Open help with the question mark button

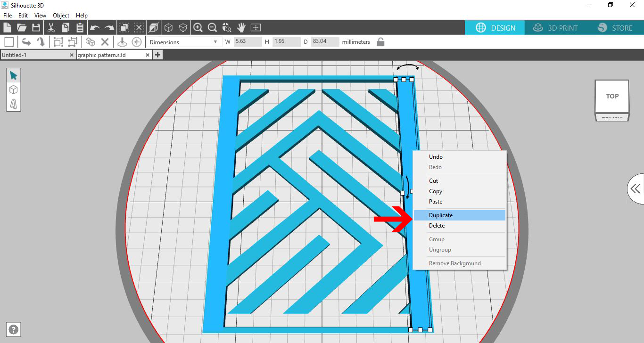14,329
